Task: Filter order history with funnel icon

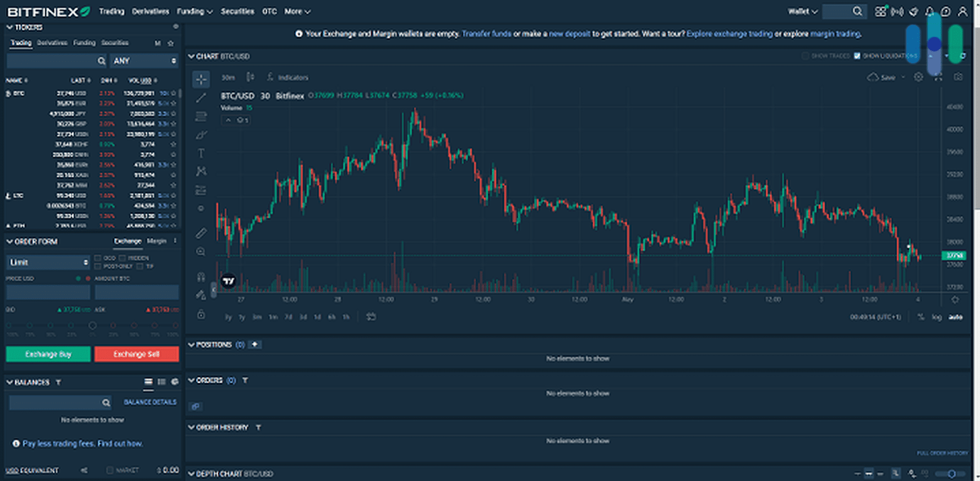Action: coord(258,427)
